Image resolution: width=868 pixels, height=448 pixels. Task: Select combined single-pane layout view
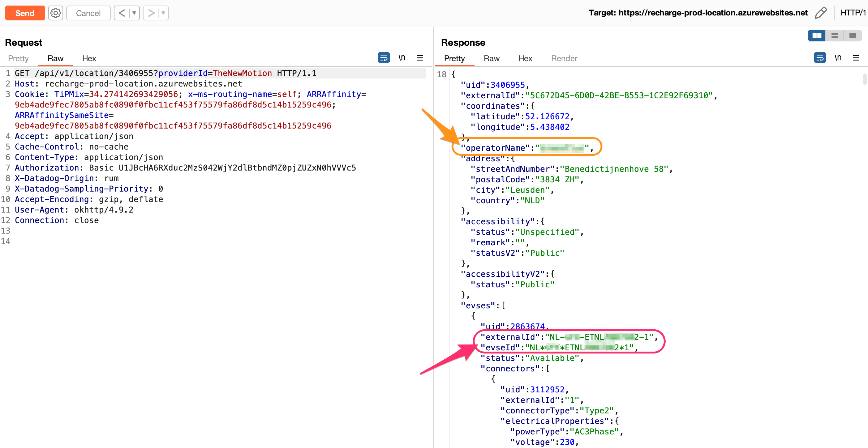pyautogui.click(x=853, y=35)
